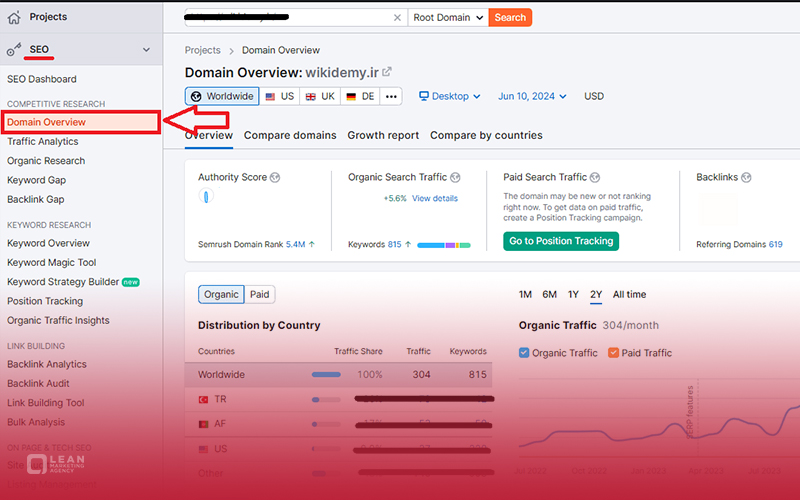Viewport: 800px width, 500px height.
Task: Collapse the SEO section chevron
Action: [x=146, y=49]
